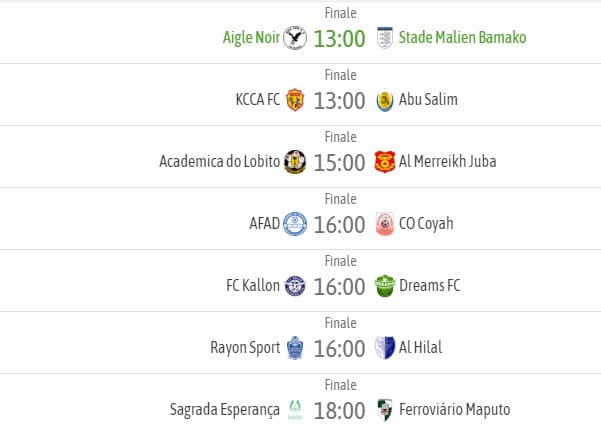Open the Ferroviário Maputo crest

384,410
